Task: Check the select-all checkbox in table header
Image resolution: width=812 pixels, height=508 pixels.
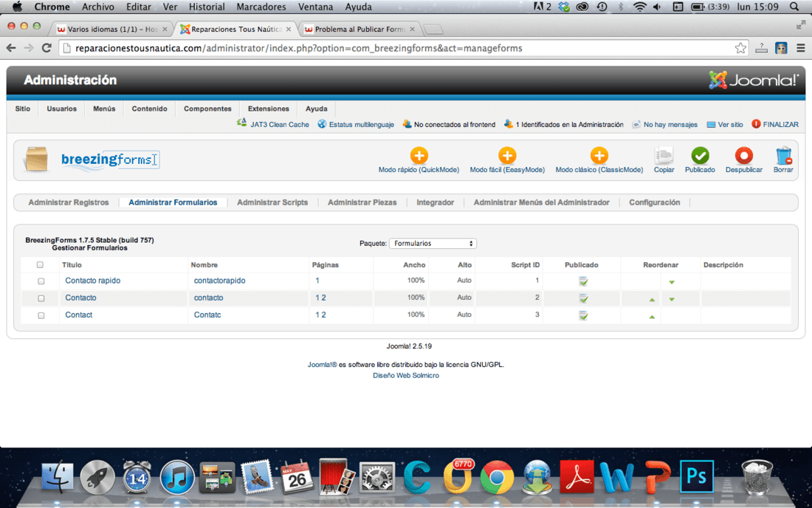Action: (40, 264)
